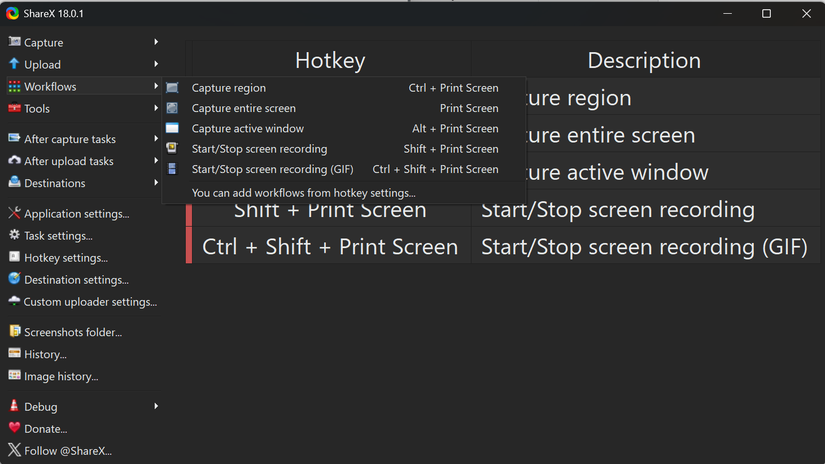The width and height of the screenshot is (825, 464).
Task: Click the Upload menu label
Action: coord(42,65)
